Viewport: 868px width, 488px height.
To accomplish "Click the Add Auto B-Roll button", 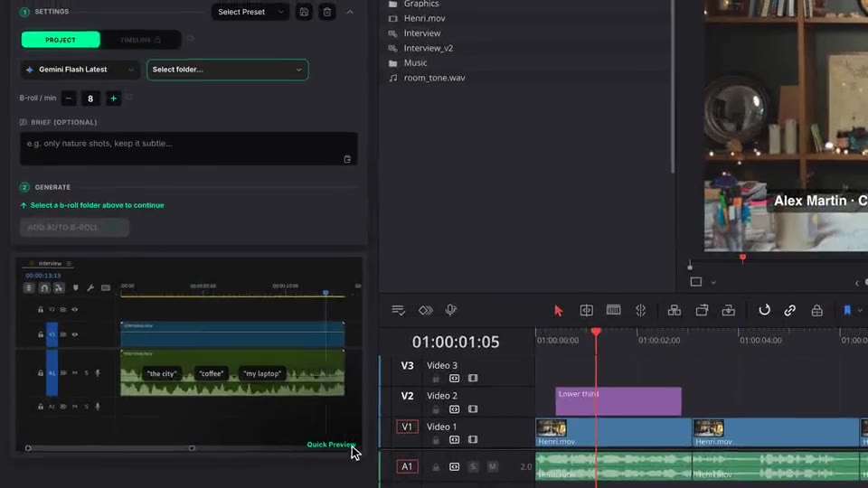I will [x=74, y=228].
